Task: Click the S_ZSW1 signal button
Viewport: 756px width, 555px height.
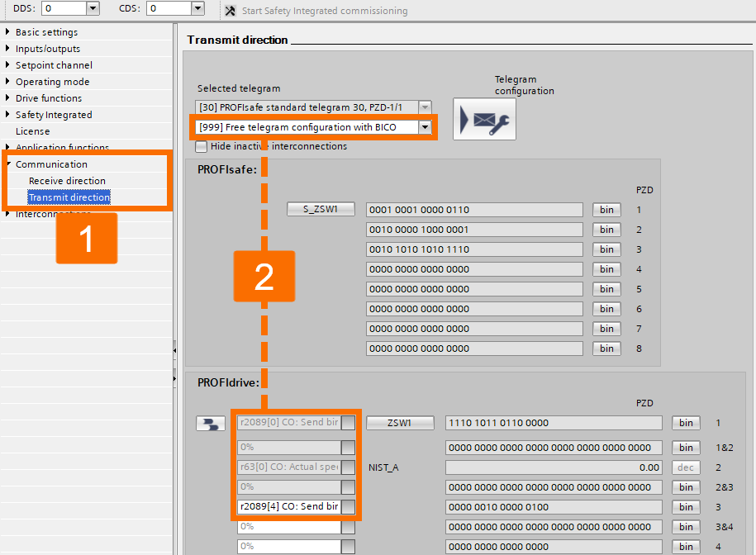Action: pos(321,209)
